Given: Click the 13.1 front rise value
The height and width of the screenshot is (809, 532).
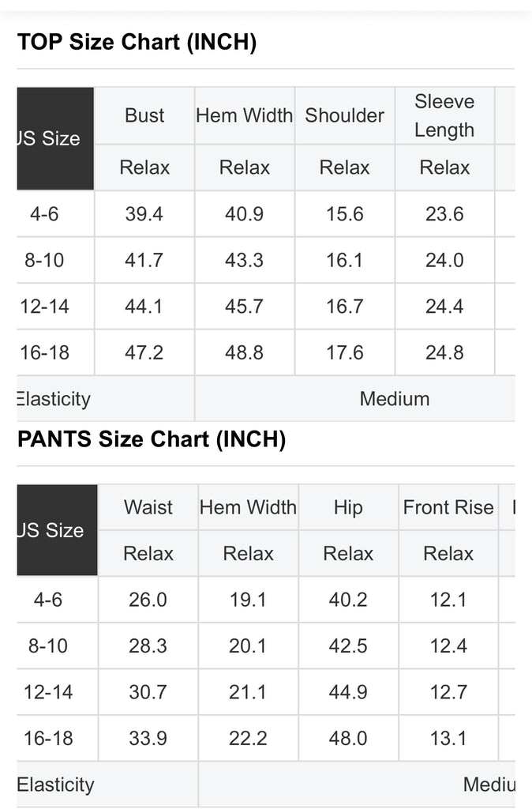Looking at the screenshot, I should pyautogui.click(x=448, y=738).
